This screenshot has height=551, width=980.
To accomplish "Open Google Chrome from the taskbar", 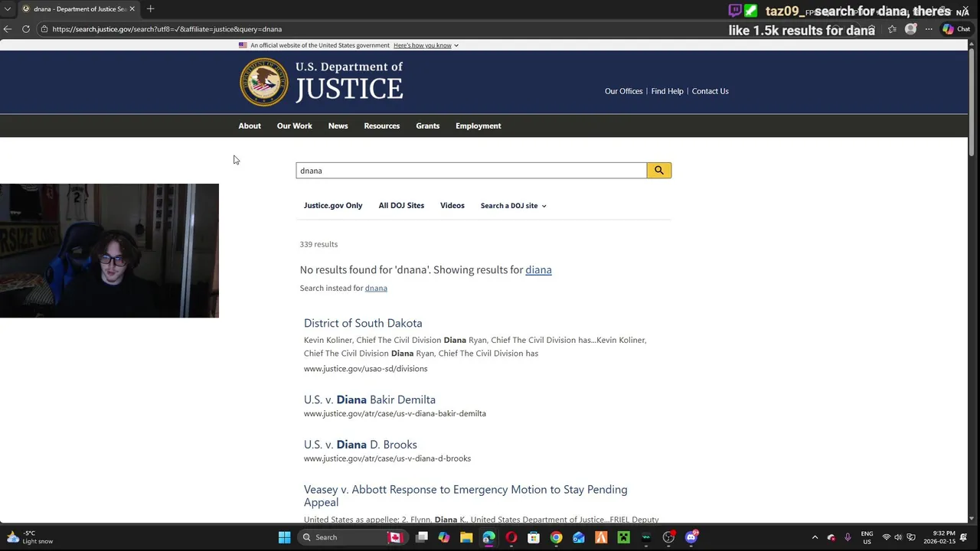I will pyautogui.click(x=556, y=537).
